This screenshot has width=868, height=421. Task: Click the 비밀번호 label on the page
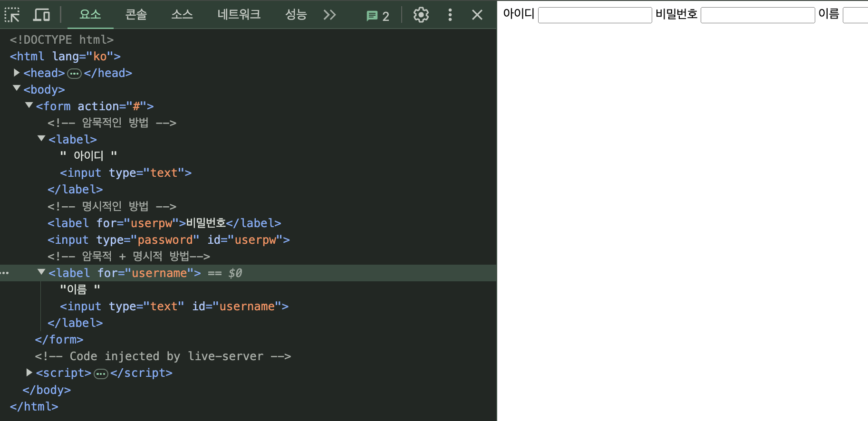(x=676, y=14)
